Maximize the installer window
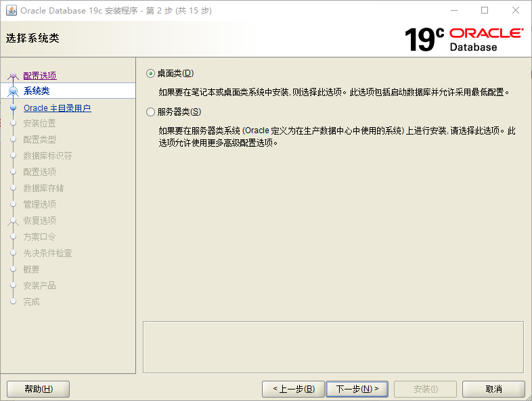This screenshot has height=401, width=532. click(x=485, y=11)
